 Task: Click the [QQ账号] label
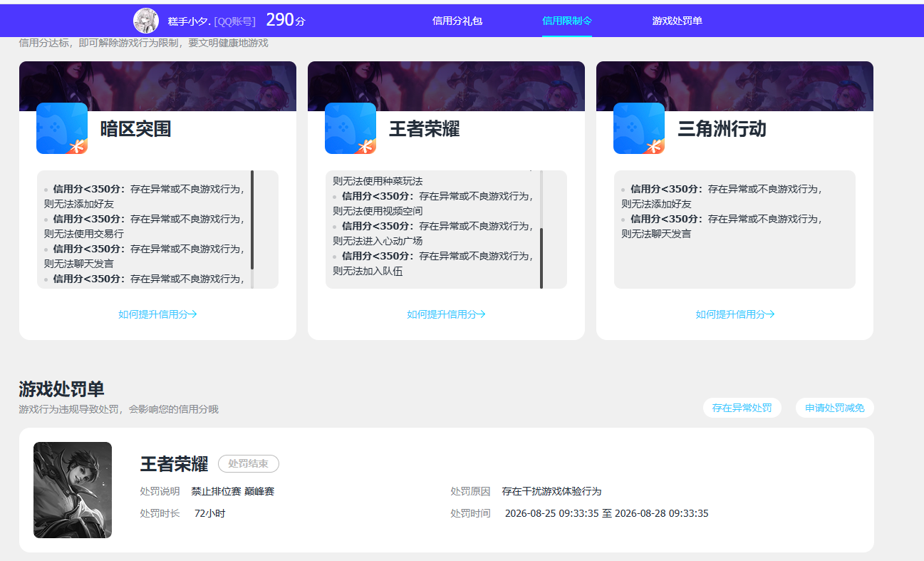coord(234,21)
